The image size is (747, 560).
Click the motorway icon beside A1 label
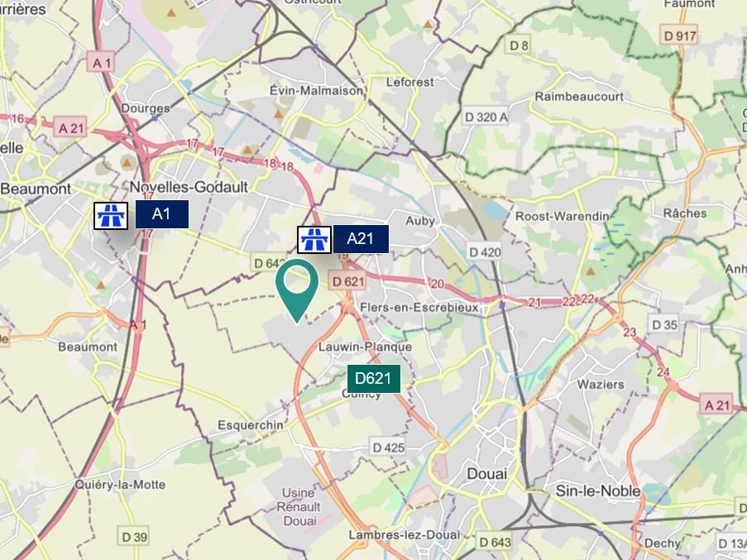pyautogui.click(x=111, y=216)
